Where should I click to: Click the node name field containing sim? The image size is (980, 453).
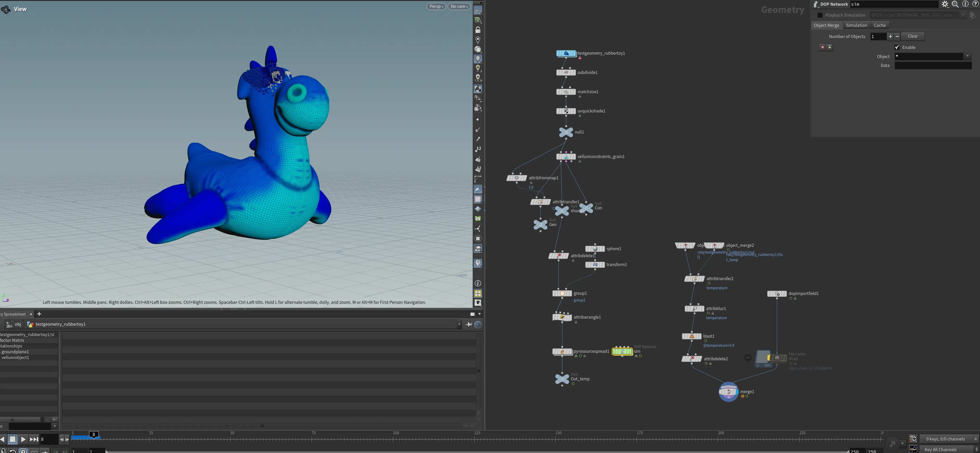[x=894, y=4]
